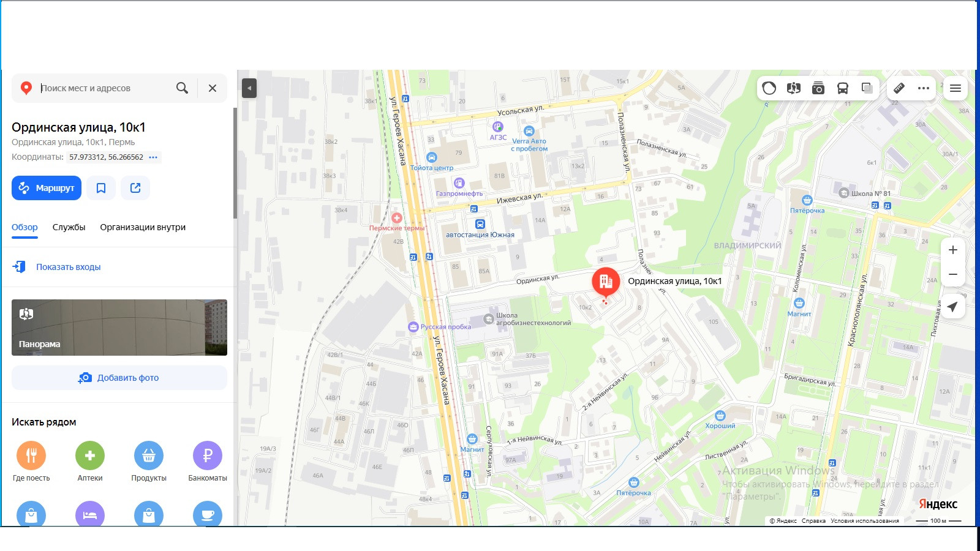Zoom out on the map

pyautogui.click(x=953, y=274)
